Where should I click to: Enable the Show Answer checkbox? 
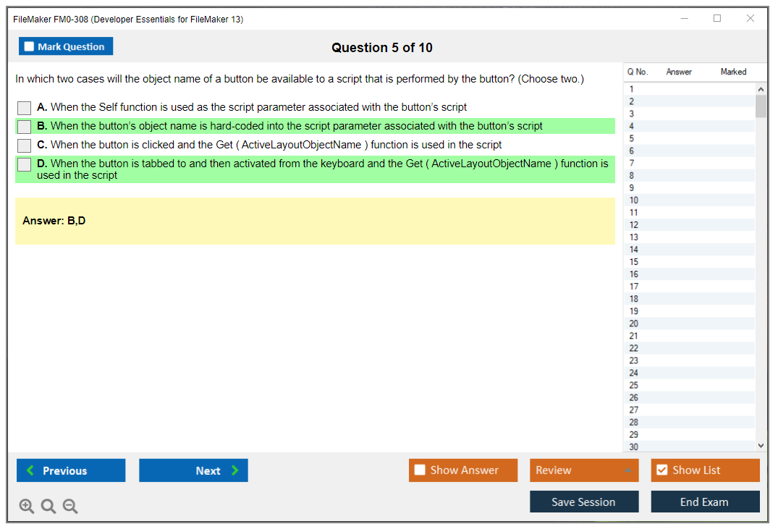tap(420, 470)
